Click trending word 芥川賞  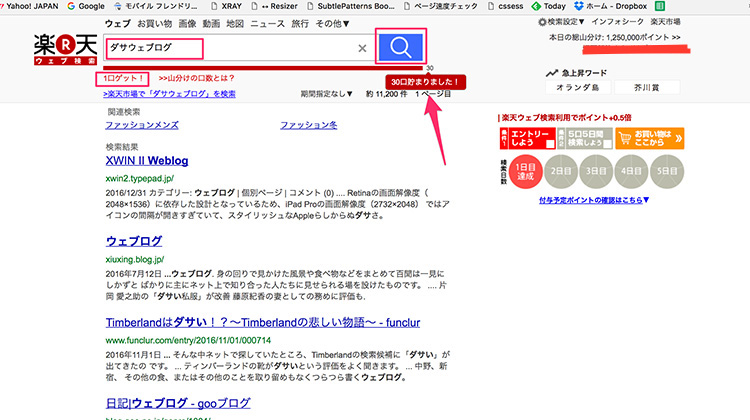(647, 88)
